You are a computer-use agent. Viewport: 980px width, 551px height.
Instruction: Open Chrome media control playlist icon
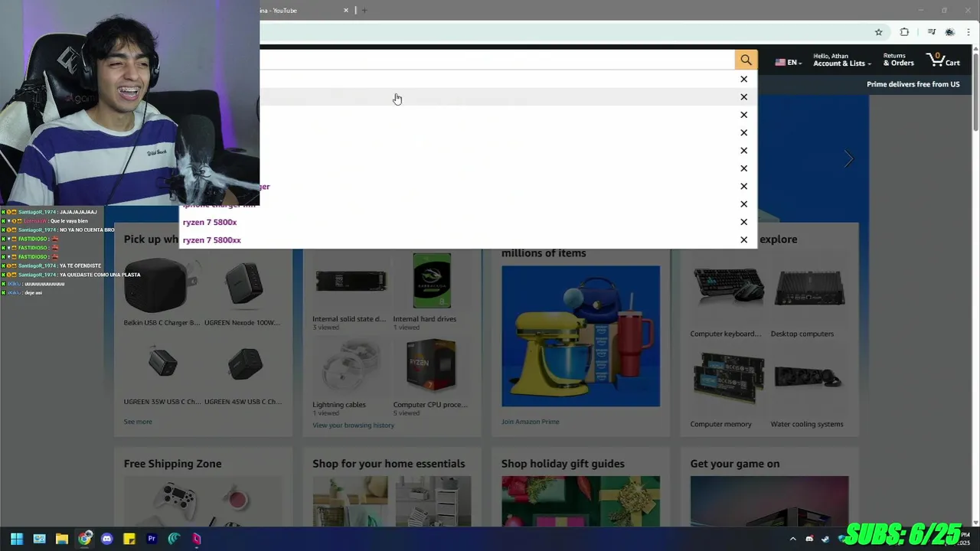pos(931,32)
